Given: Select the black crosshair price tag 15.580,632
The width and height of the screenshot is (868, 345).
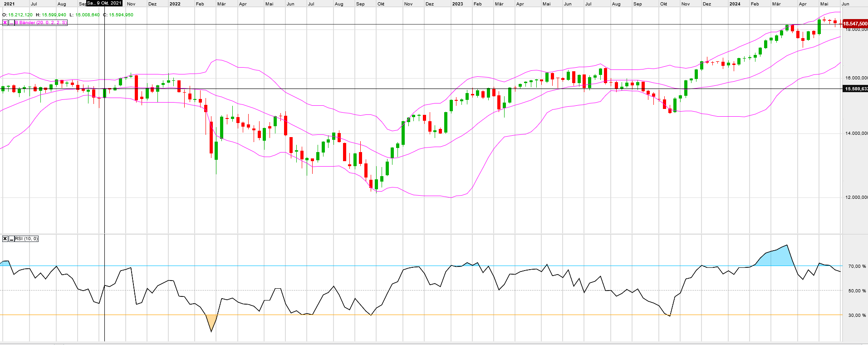Looking at the screenshot, I should click(x=855, y=89).
